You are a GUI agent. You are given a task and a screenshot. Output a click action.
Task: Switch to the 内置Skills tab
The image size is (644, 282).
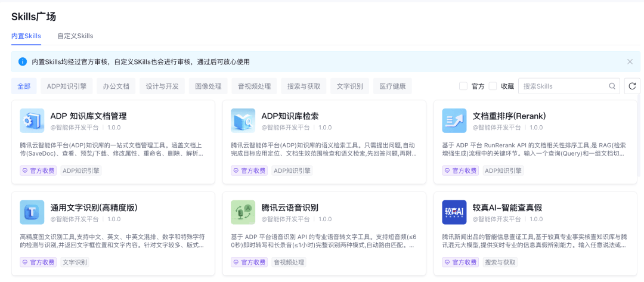point(26,36)
